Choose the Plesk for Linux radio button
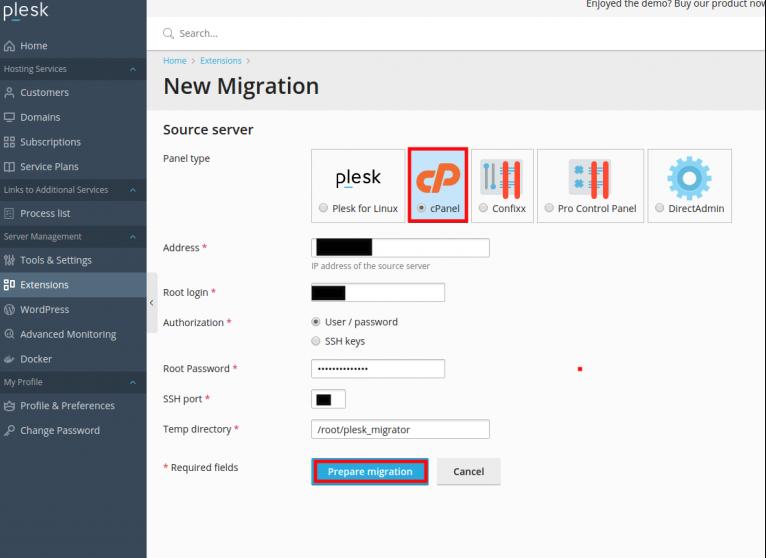The image size is (766, 558). pyautogui.click(x=322, y=208)
